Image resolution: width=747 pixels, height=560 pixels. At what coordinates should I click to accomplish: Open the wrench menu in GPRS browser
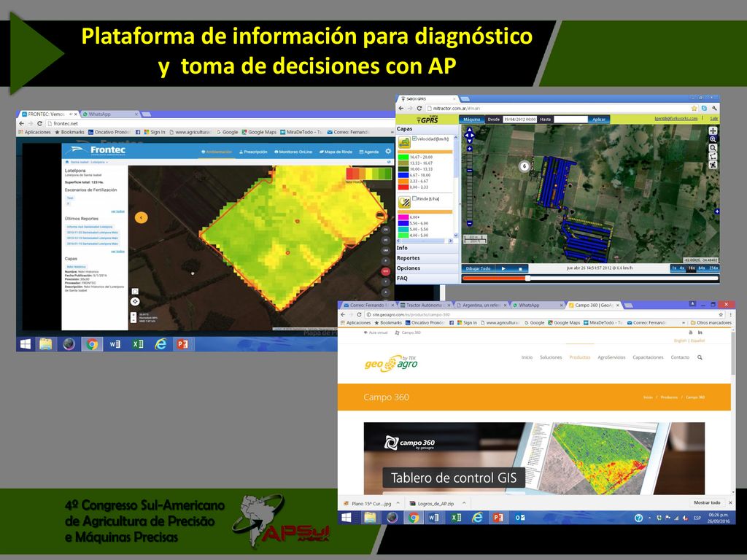pos(713,109)
